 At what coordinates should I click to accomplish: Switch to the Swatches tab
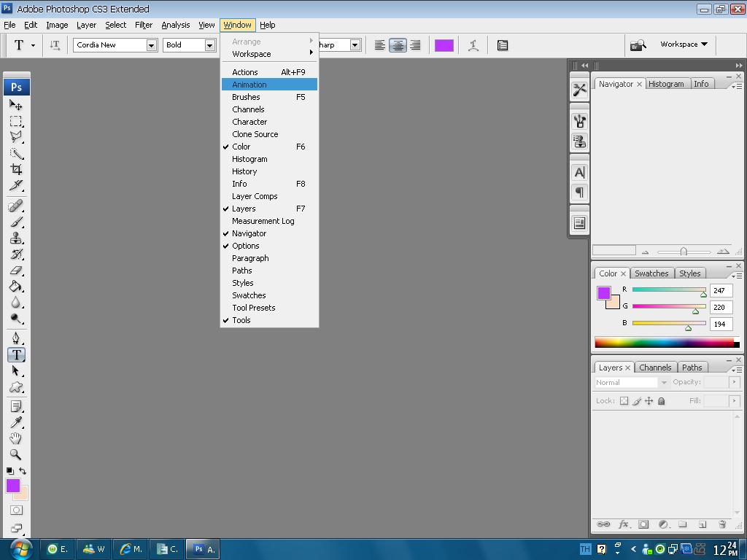click(651, 273)
